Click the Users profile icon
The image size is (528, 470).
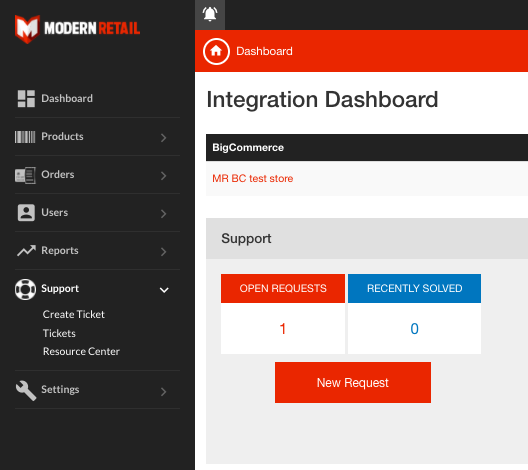pyautogui.click(x=26, y=212)
